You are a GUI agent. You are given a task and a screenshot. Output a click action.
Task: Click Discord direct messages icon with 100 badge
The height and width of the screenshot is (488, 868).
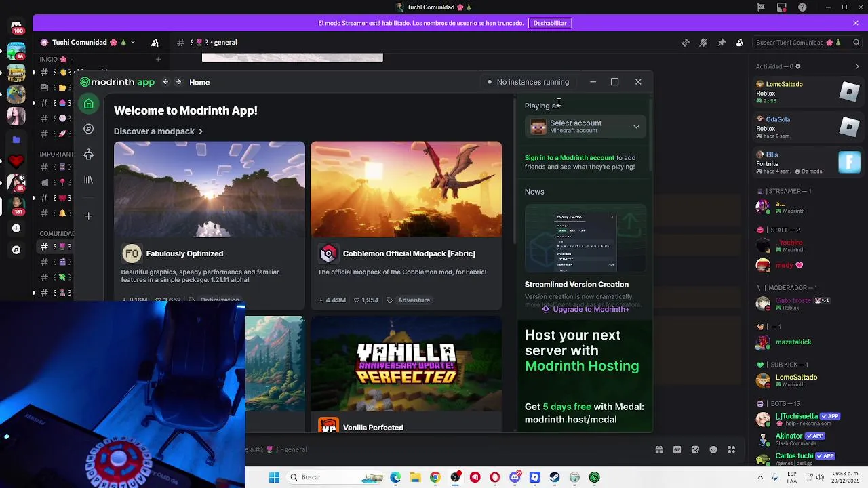16,27
